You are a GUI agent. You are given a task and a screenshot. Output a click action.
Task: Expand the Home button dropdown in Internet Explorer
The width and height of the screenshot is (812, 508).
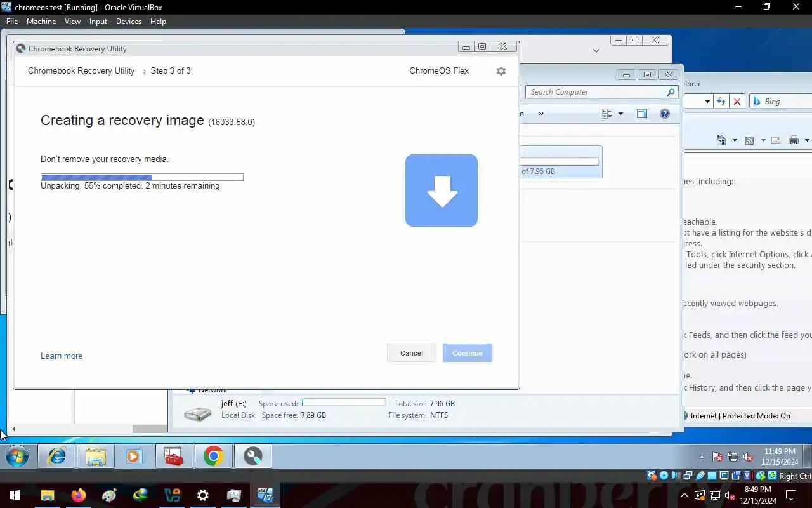pos(735,140)
